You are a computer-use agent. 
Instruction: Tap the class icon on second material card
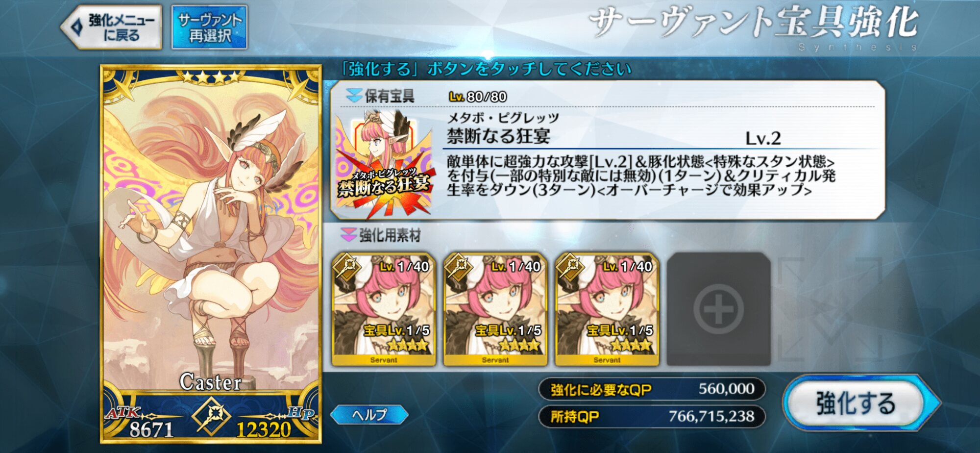click(459, 268)
